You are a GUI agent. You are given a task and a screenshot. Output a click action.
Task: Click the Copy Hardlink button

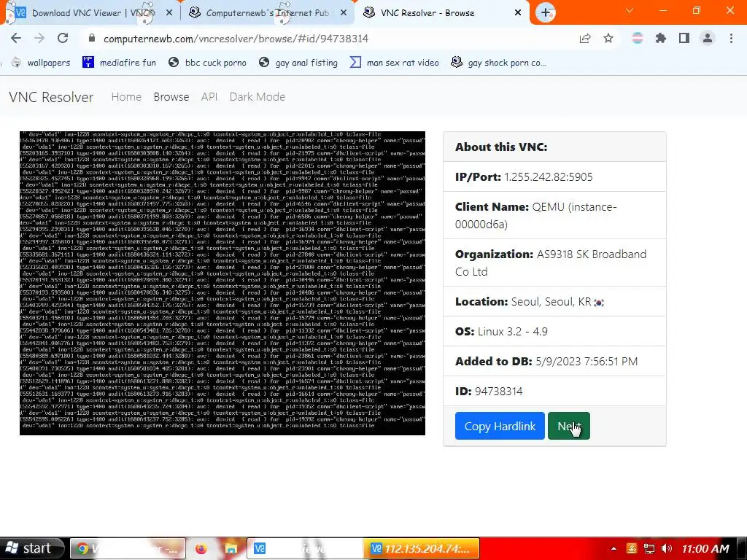500,426
